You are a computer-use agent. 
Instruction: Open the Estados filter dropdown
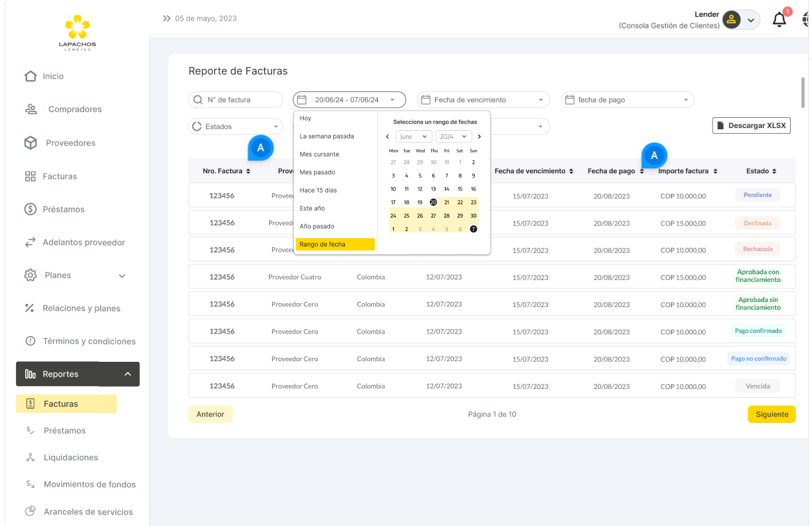[x=235, y=127]
